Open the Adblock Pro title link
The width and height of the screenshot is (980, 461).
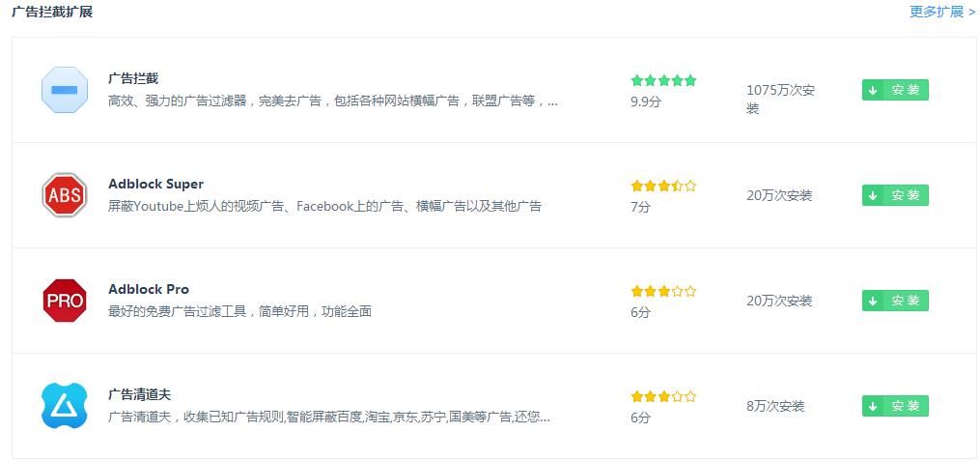[x=149, y=289]
